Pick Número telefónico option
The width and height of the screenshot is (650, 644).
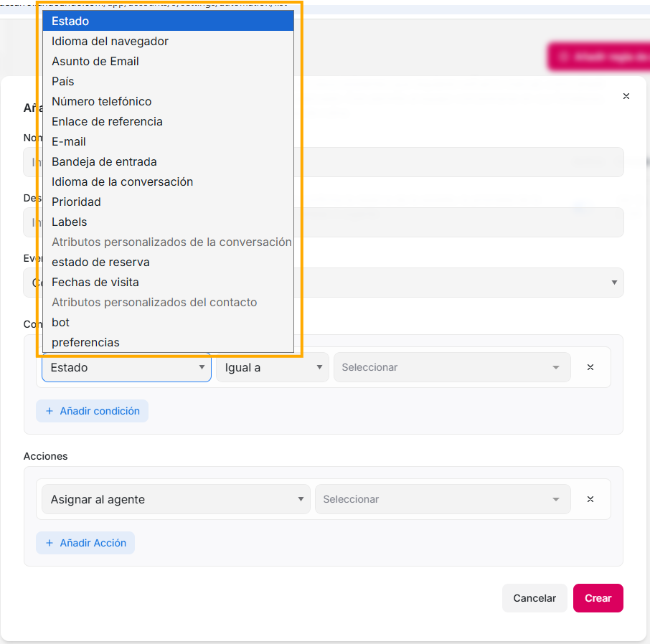tap(102, 102)
